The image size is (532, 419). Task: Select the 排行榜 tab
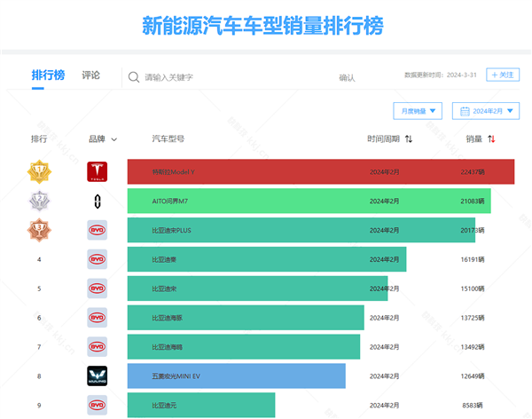[x=48, y=75]
